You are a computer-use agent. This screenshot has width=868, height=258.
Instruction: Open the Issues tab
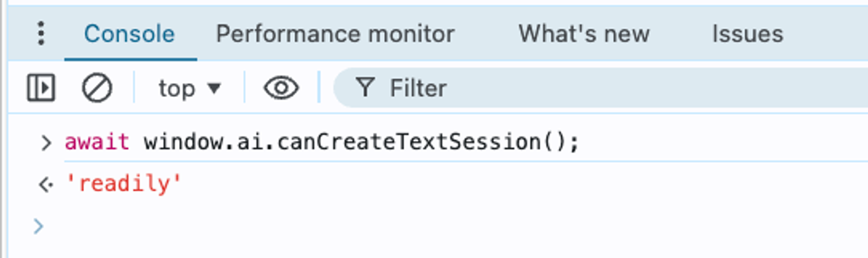tap(747, 34)
